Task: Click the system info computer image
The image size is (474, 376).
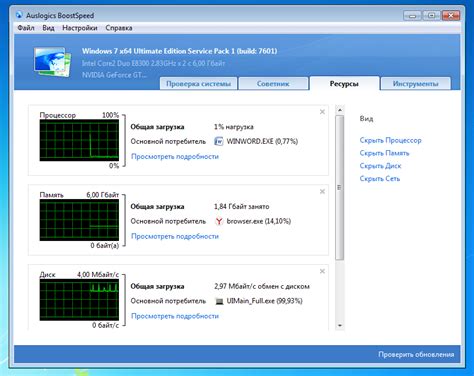Action: 53,62
